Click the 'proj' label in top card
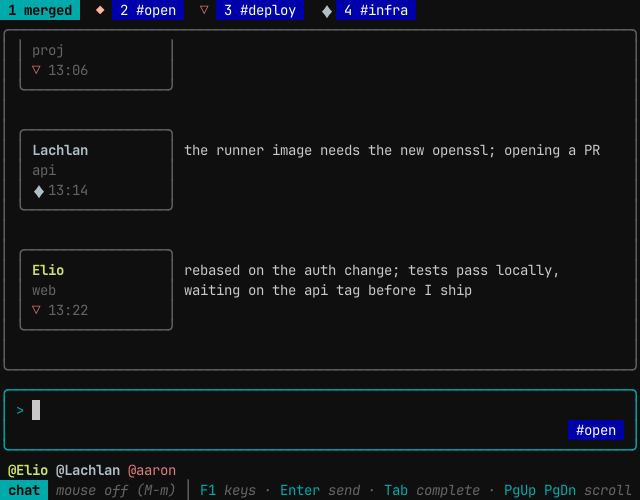The width and height of the screenshot is (640, 500). (48, 50)
